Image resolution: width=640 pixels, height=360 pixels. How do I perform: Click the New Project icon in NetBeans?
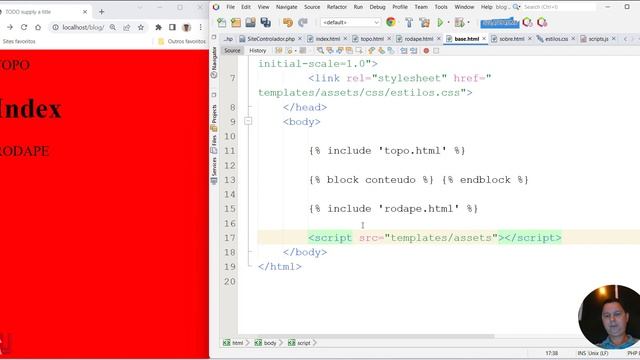(236, 22)
